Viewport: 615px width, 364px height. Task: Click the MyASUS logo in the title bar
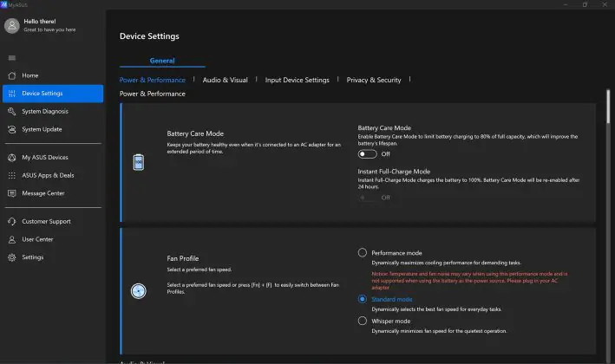(x=3, y=4)
